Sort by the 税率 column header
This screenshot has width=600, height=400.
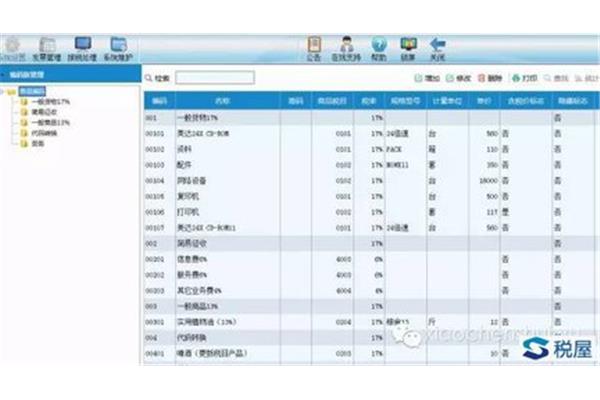pyautogui.click(x=369, y=101)
